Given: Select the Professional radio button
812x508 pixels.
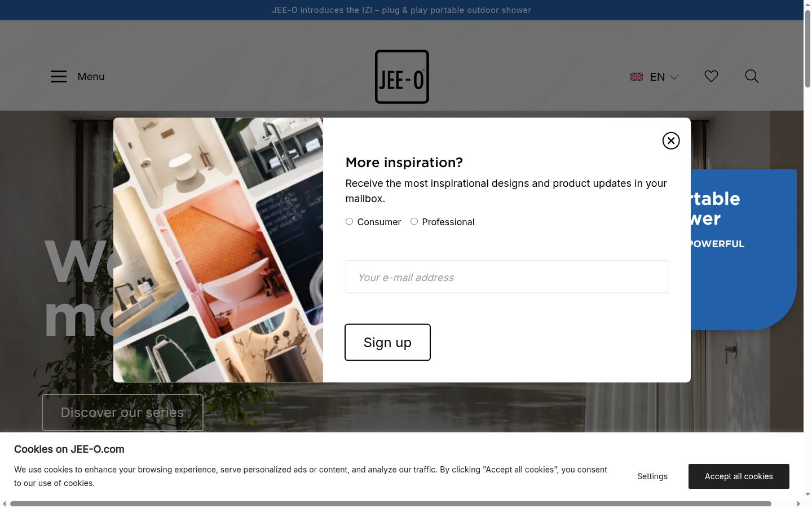Looking at the screenshot, I should point(414,221).
